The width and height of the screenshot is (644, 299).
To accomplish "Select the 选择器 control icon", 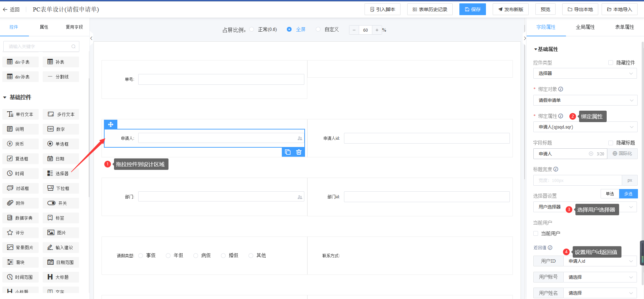I will coord(50,173).
